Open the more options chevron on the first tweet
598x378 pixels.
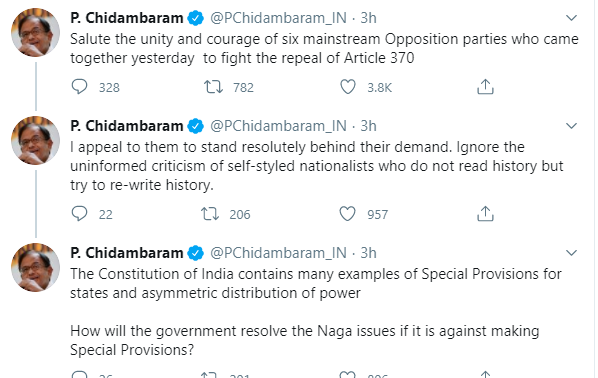[571, 18]
